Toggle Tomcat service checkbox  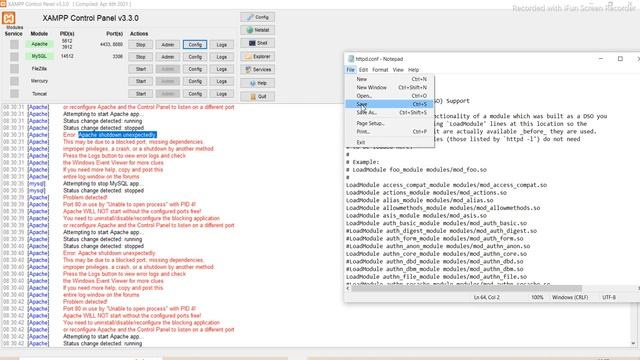(x=14, y=93)
